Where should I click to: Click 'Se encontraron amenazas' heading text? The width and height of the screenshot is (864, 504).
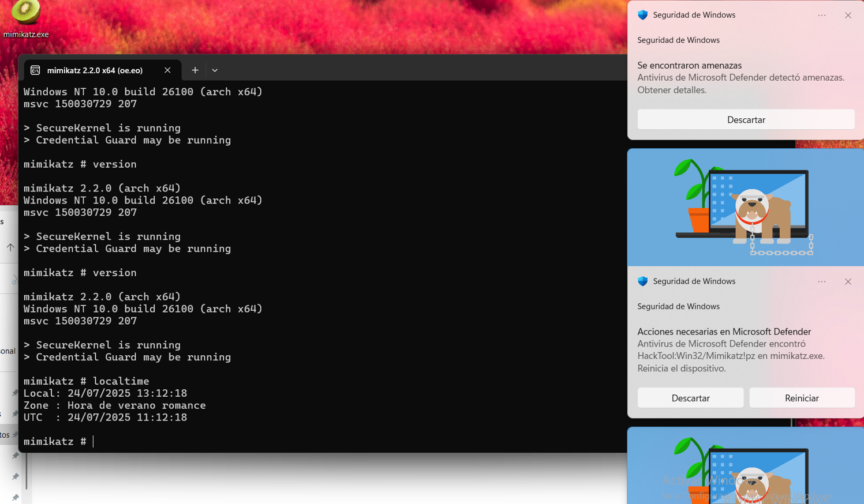point(689,66)
